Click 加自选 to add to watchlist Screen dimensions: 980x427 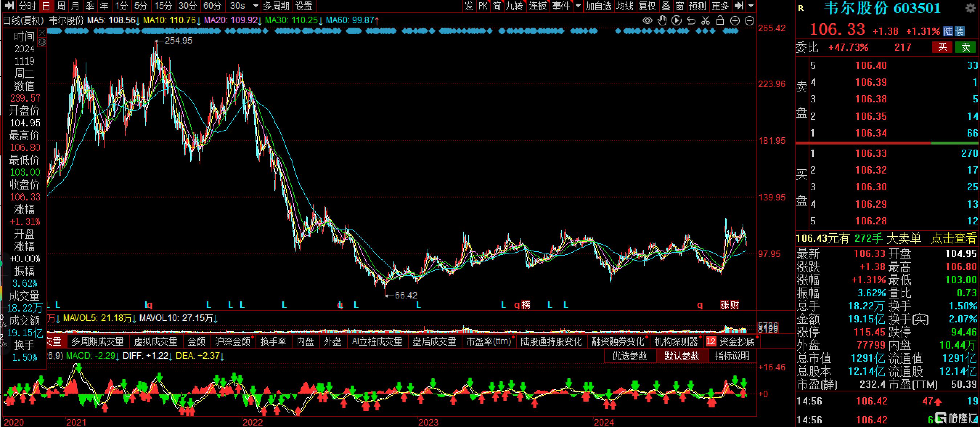tap(599, 6)
